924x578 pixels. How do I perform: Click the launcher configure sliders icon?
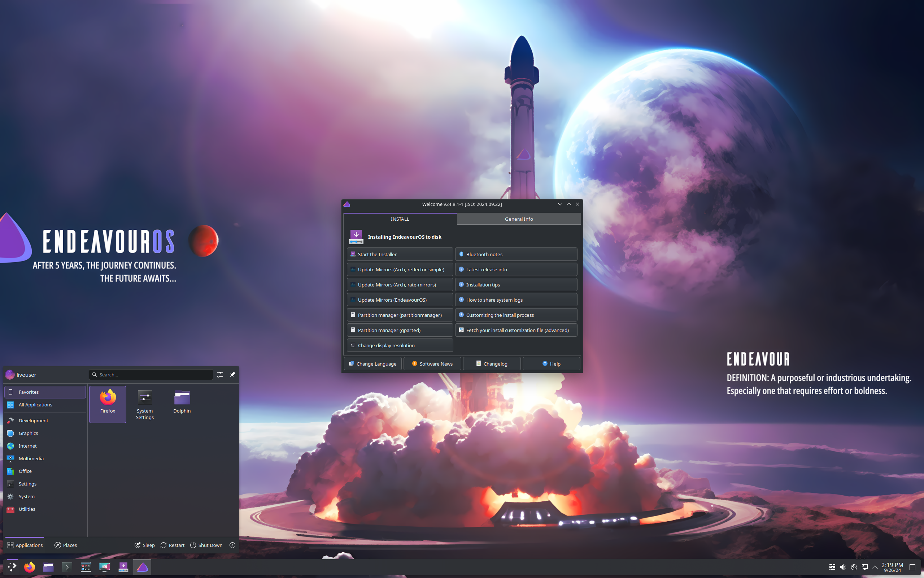(x=220, y=375)
